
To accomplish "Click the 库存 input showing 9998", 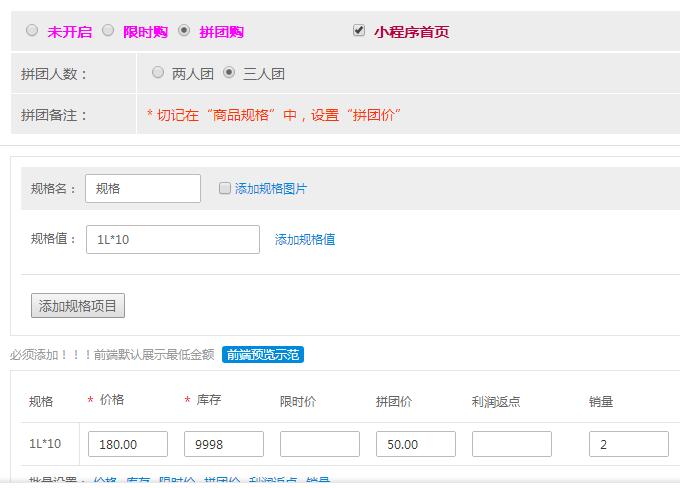I will pyautogui.click(x=223, y=444).
